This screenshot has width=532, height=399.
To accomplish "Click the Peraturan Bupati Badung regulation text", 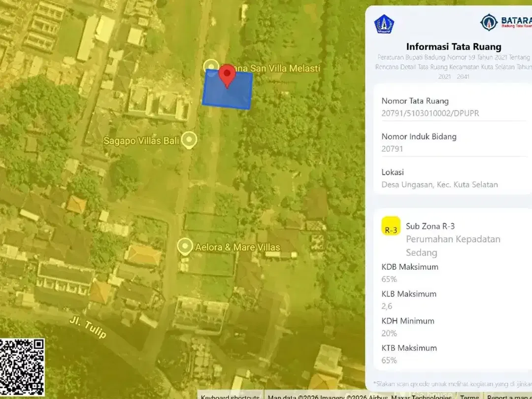I will point(454,67).
